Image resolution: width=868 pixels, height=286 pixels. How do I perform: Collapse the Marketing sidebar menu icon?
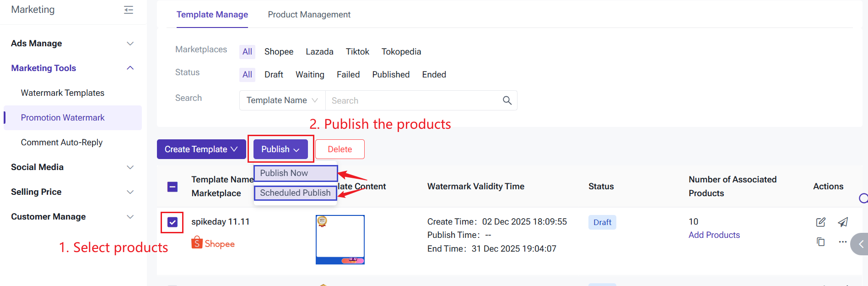point(129,10)
